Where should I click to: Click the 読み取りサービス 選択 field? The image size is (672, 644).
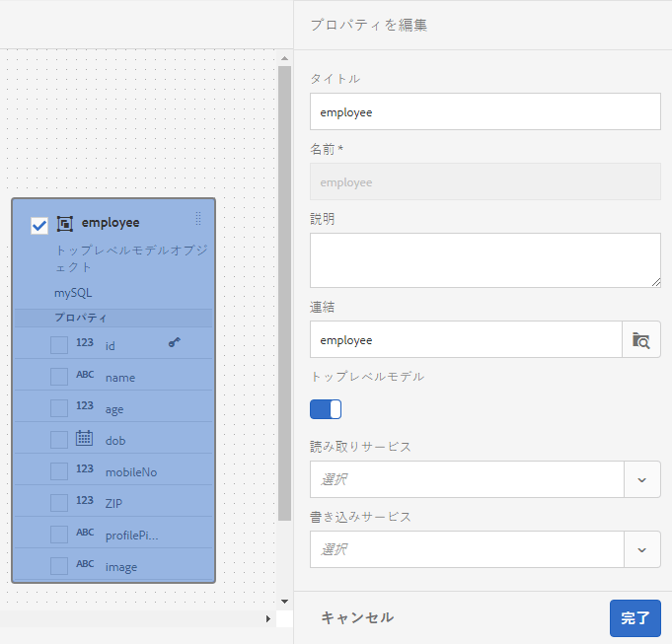click(x=467, y=479)
